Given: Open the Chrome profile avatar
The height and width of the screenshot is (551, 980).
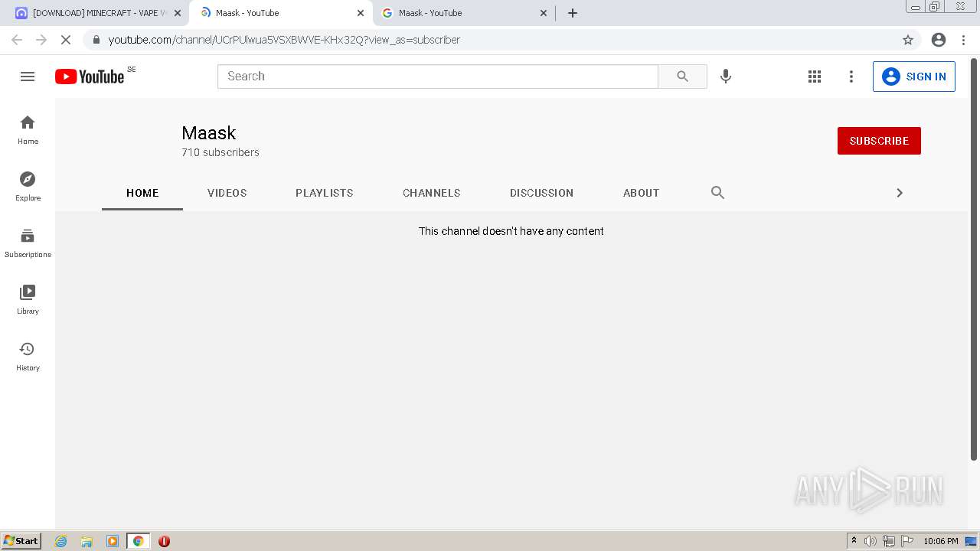Looking at the screenshot, I should (939, 40).
